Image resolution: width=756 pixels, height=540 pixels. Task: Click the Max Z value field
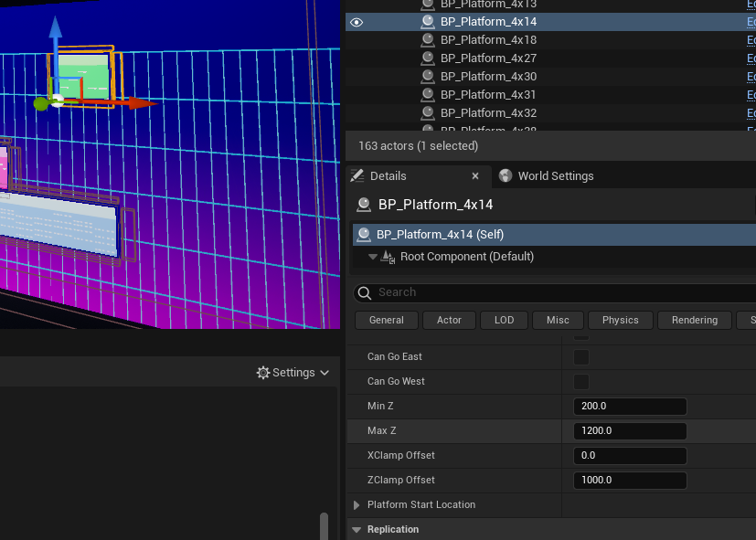click(x=630, y=431)
